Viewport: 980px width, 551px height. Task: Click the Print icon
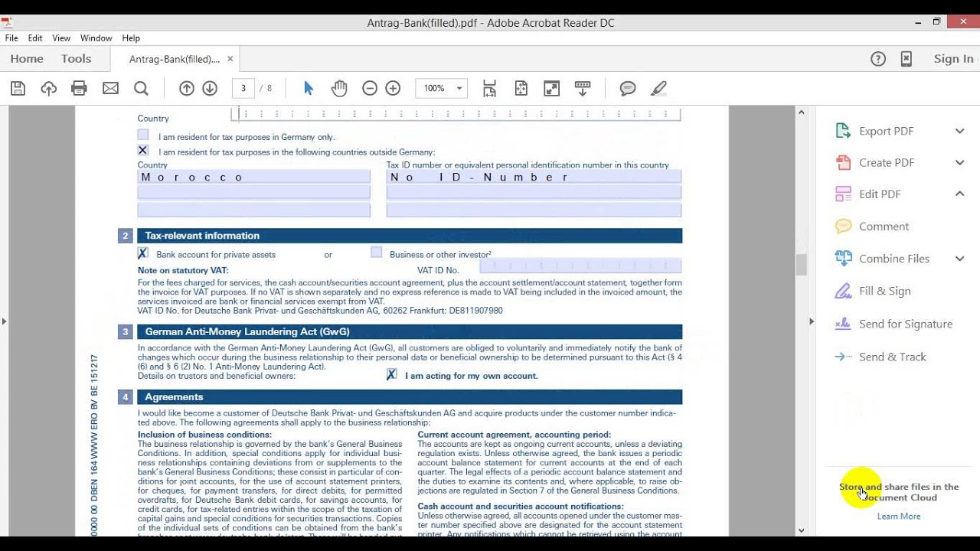pyautogui.click(x=79, y=89)
